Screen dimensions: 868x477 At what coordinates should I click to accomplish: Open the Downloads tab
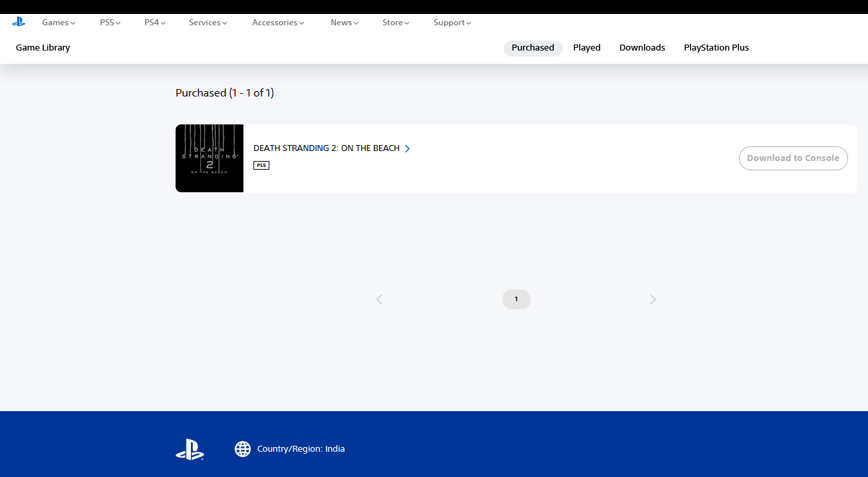tap(642, 48)
